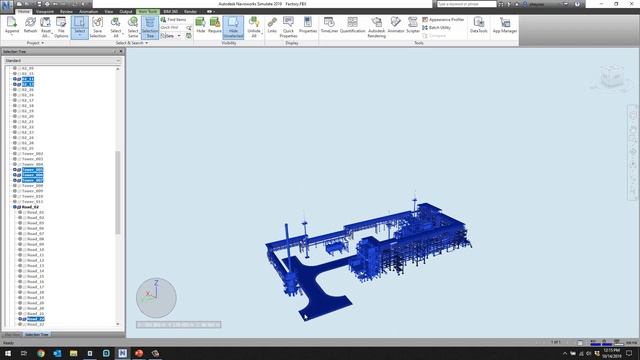Select Tower_005 in the tree
Image resolution: width=640 pixels, height=360 pixels.
[x=32, y=170]
